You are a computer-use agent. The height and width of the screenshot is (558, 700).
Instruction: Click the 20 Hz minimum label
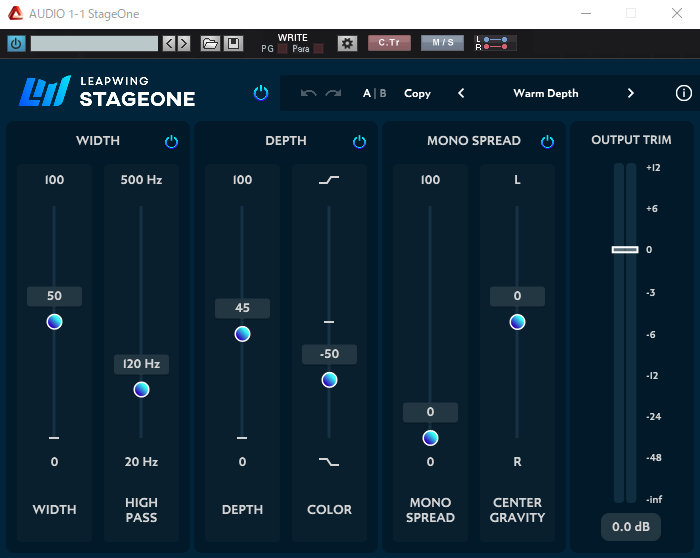coord(142,462)
